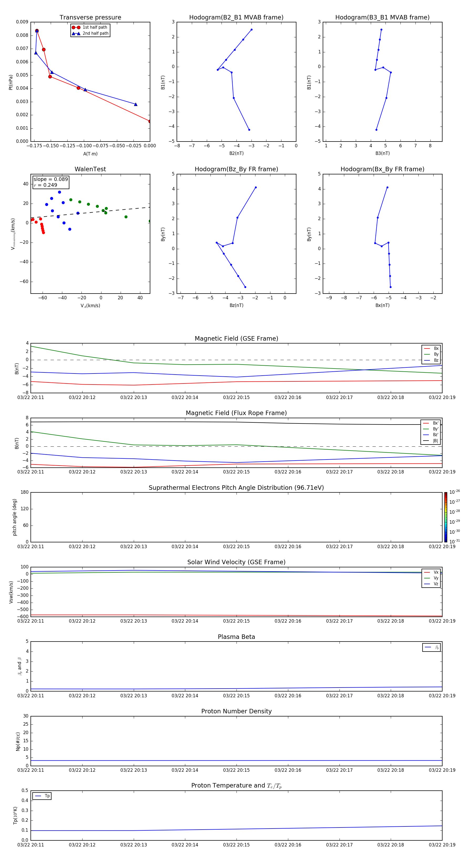Click the lowest point of the B3_B1 hodogram
473x868 pixels.
tap(376, 130)
